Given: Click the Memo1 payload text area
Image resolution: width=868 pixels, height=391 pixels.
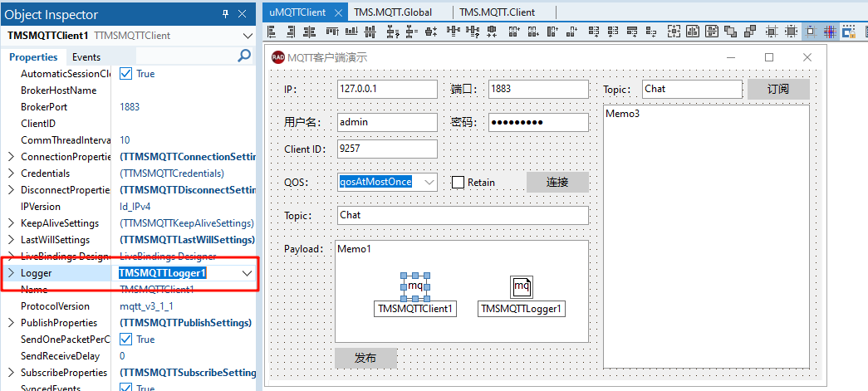Looking at the screenshot, I should pyautogui.click(x=462, y=291).
